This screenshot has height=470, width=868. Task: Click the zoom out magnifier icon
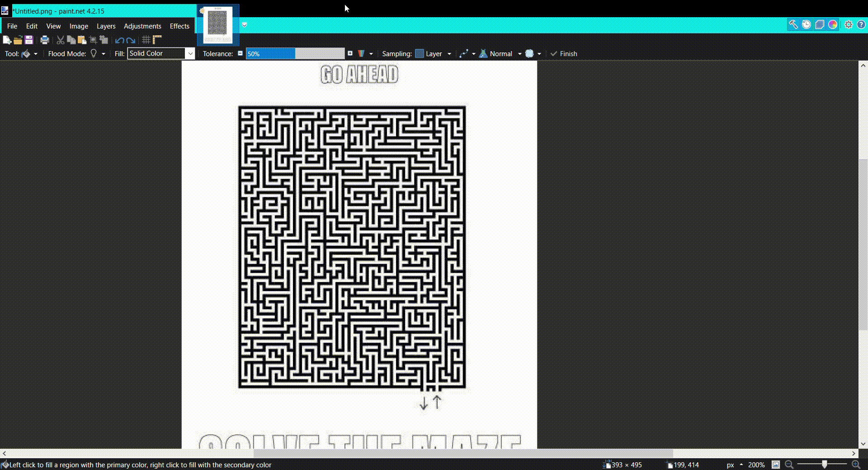[789, 464]
